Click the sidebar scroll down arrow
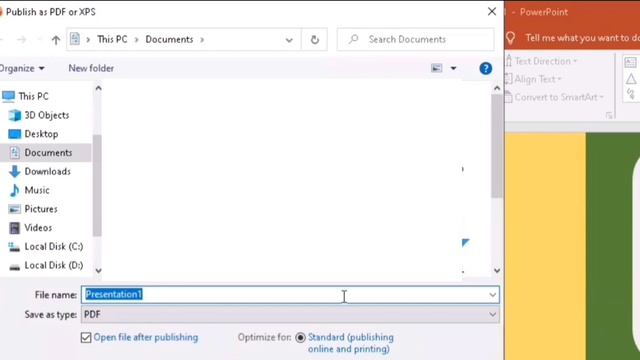This screenshot has height=360, width=640. pos(98,270)
